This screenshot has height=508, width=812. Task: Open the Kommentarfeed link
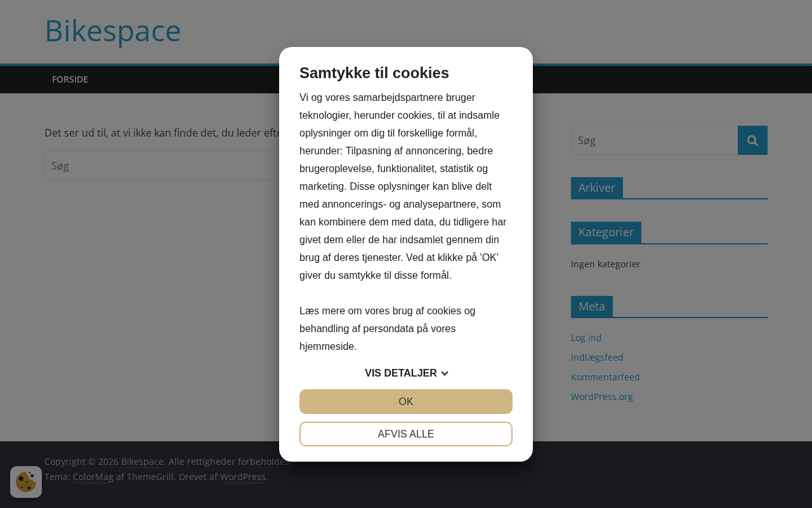(x=605, y=377)
